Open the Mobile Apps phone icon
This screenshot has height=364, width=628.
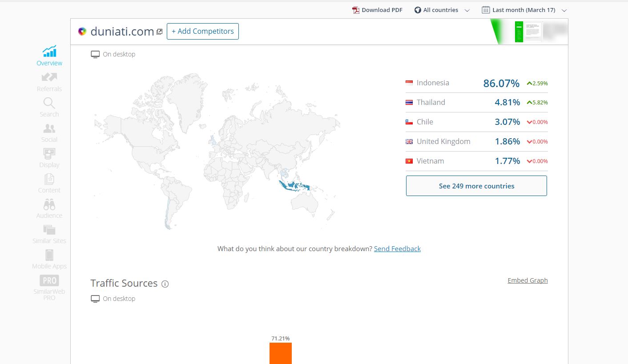49,255
